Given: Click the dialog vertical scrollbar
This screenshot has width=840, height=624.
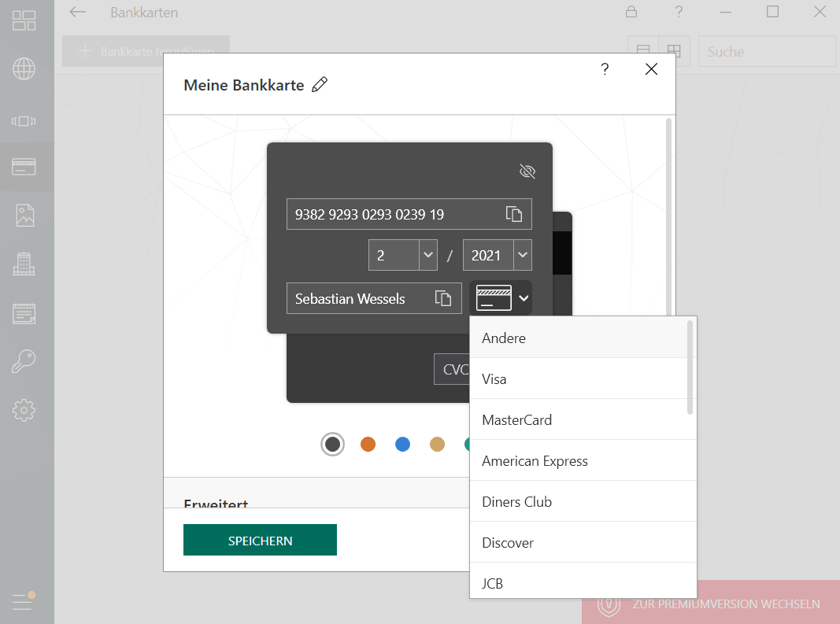Looking at the screenshot, I should click(x=668, y=216).
